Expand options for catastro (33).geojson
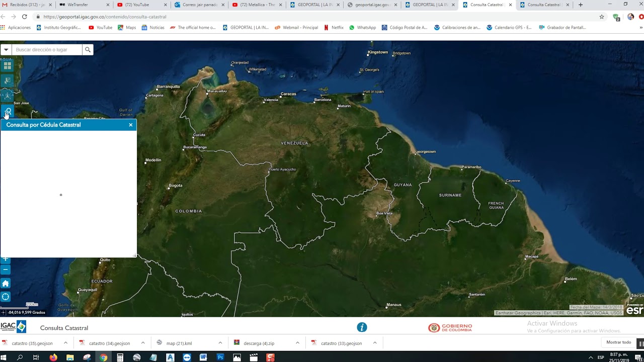 [x=375, y=343]
